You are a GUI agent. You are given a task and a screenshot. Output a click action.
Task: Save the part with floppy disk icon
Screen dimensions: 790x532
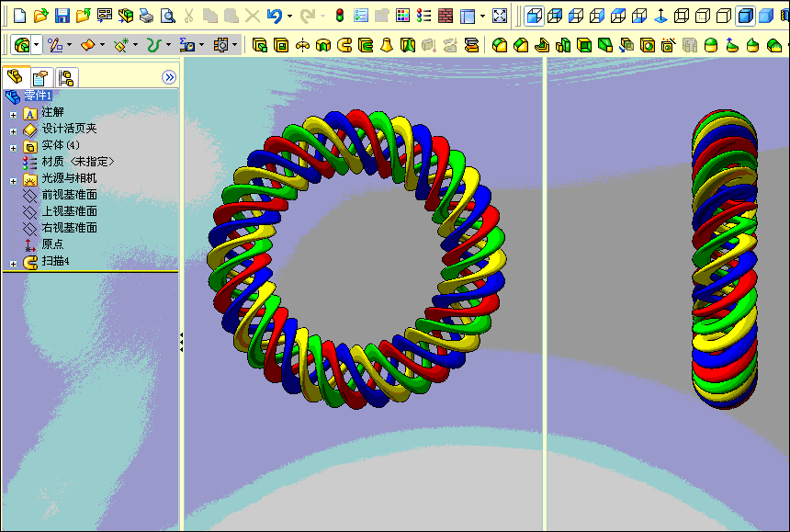point(62,15)
